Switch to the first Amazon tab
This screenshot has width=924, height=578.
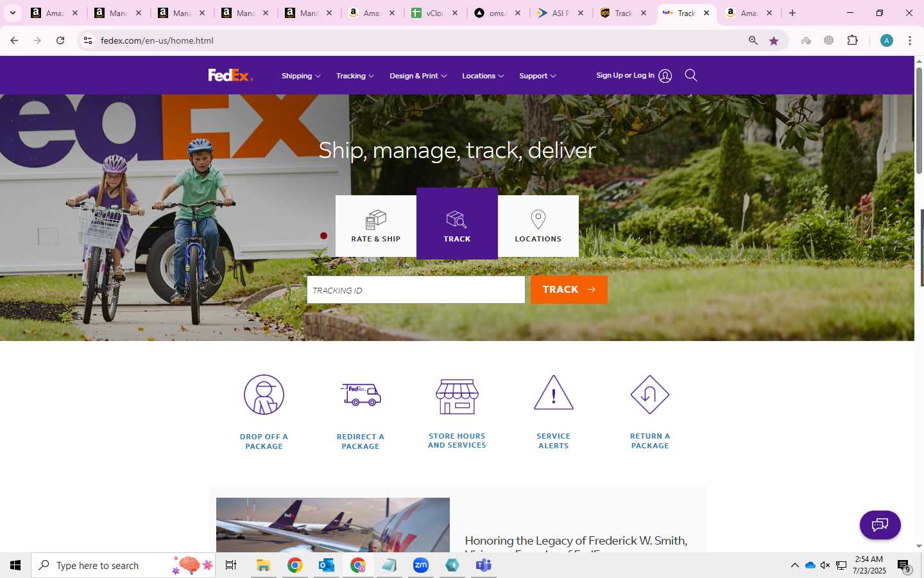pos(55,13)
